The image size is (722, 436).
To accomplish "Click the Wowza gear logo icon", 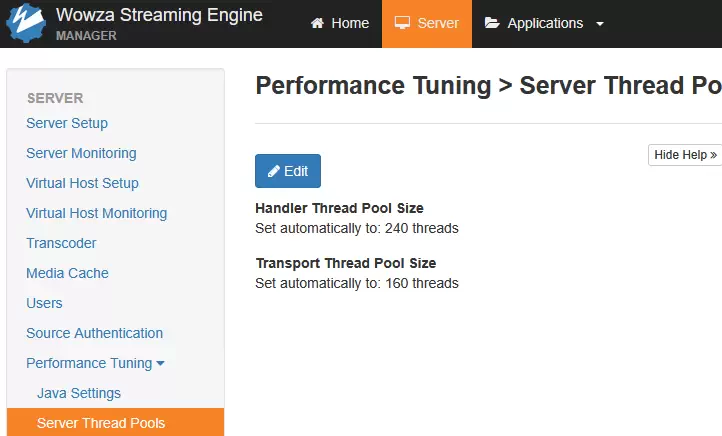I will 26,23.
